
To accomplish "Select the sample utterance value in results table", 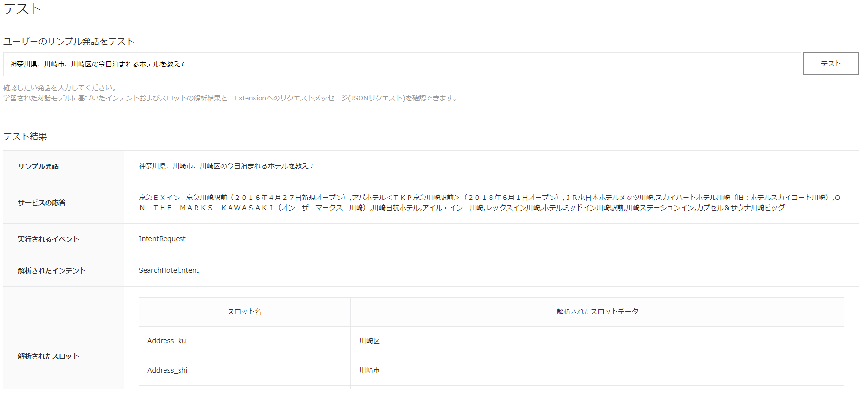I will 227,166.
